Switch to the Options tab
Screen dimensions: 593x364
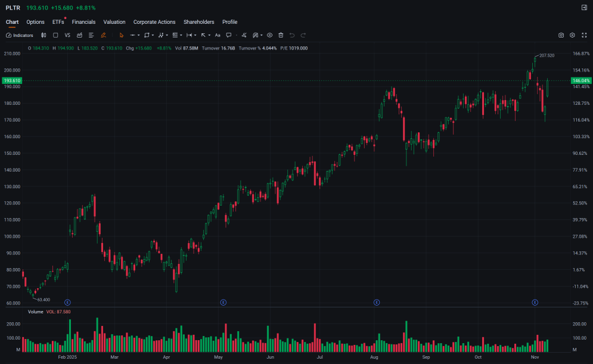point(36,22)
